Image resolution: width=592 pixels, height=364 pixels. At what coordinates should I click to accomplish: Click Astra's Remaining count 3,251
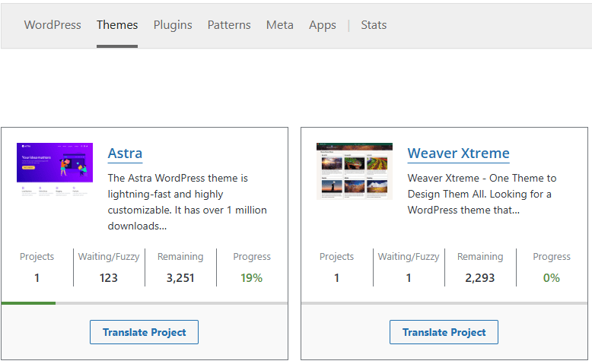pos(180,278)
